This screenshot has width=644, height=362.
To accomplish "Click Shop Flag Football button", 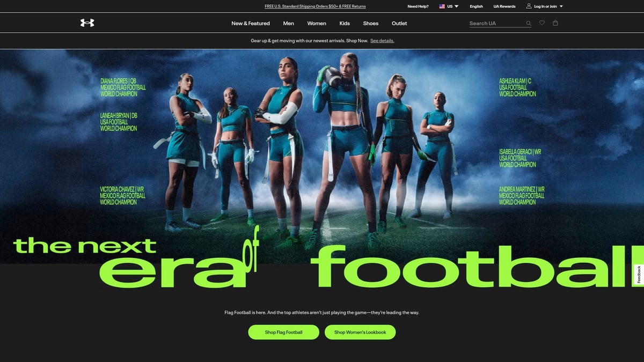I will point(283,332).
